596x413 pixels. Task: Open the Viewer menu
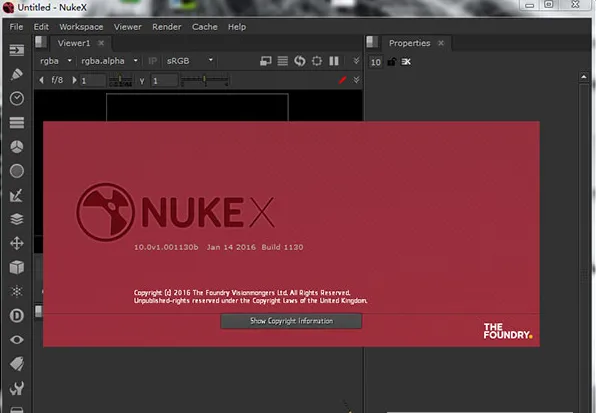pyautogui.click(x=128, y=27)
